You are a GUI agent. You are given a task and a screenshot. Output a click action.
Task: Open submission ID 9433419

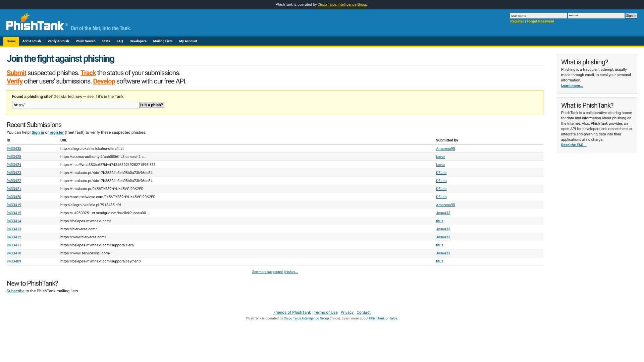(14, 205)
